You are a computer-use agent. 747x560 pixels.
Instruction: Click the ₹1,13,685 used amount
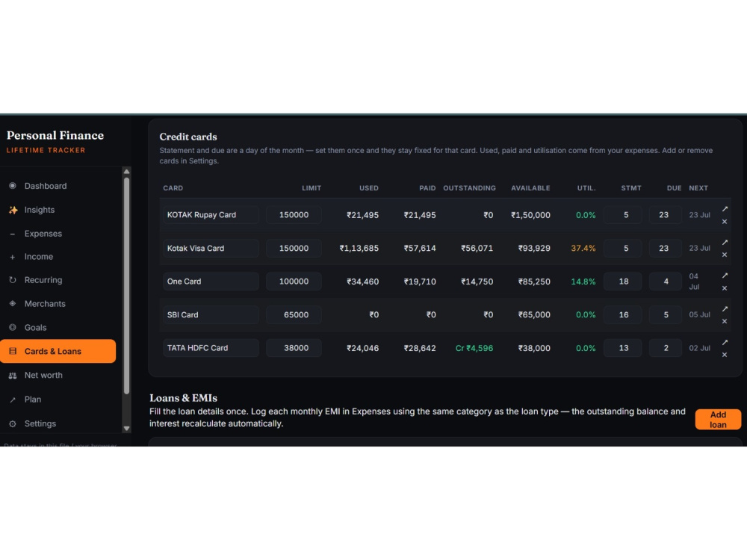(x=359, y=248)
